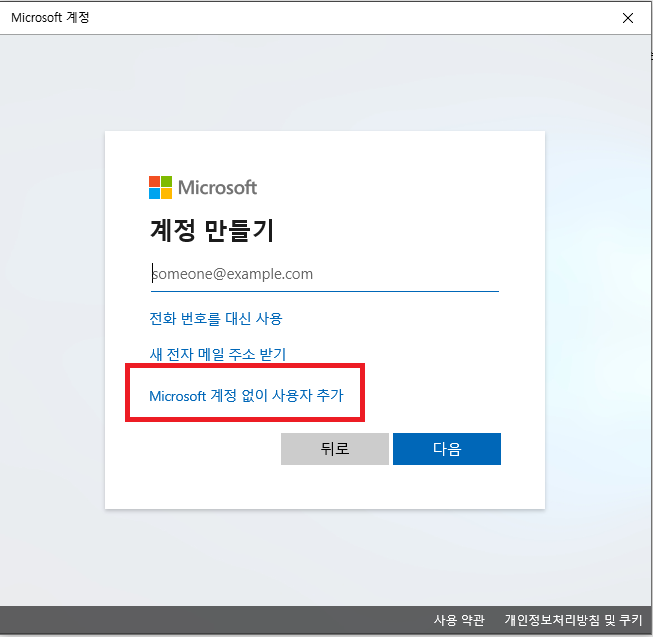Click the 'Microsoft 계정' window title
Image resolution: width=653 pixels, height=637 pixels.
pyautogui.click(x=50, y=17)
